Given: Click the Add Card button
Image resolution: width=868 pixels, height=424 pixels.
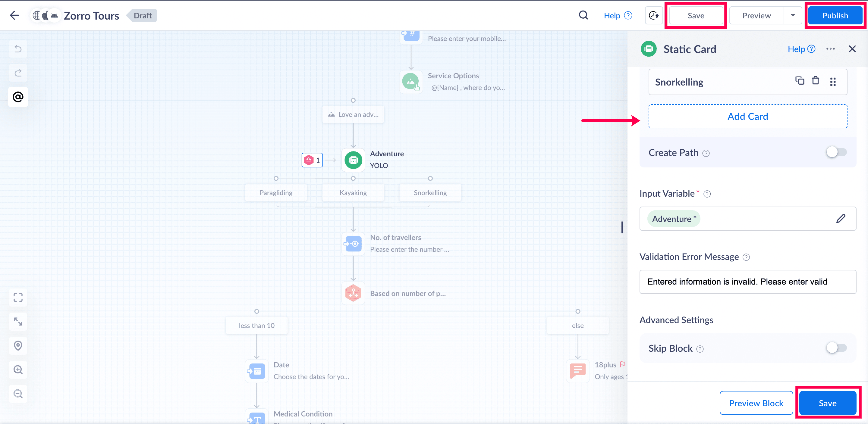Looking at the screenshot, I should coord(747,117).
